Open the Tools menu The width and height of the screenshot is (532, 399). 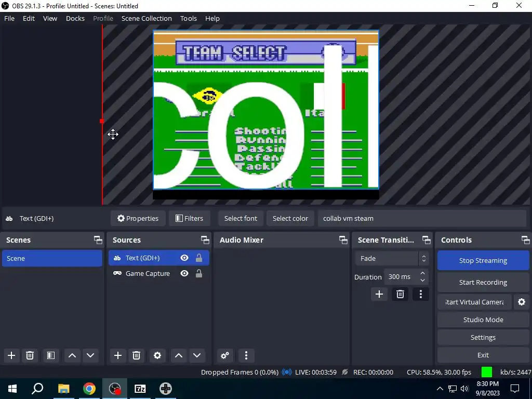coord(188,18)
